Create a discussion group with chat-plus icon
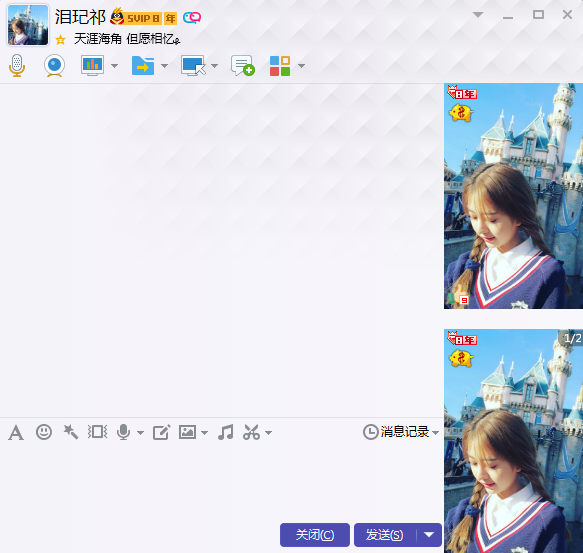Image resolution: width=583 pixels, height=553 pixels. pos(243,65)
